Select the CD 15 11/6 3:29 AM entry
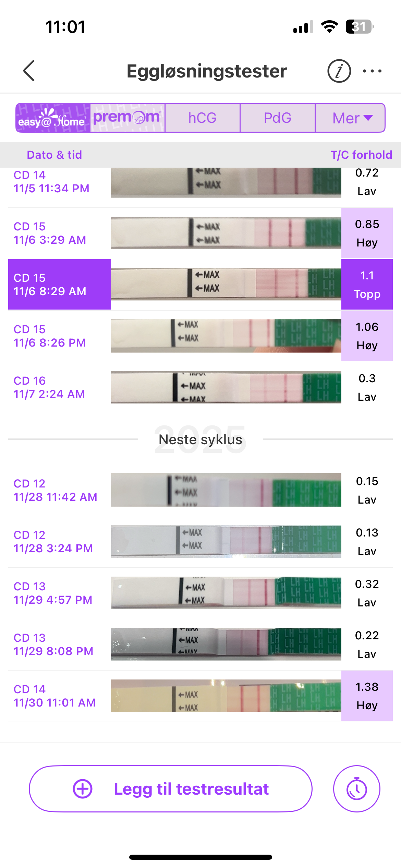401x868 pixels. tap(50, 233)
